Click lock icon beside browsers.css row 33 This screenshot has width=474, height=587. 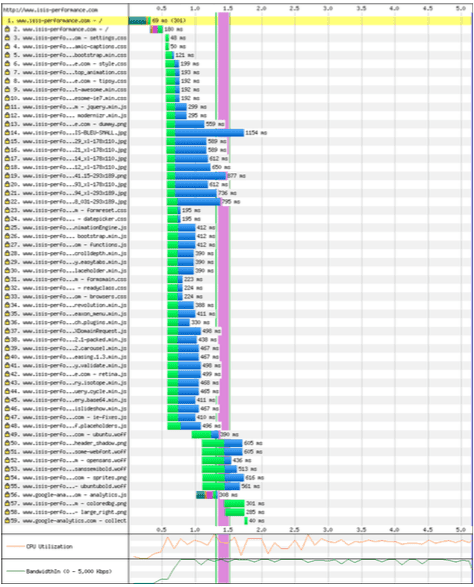7,296
